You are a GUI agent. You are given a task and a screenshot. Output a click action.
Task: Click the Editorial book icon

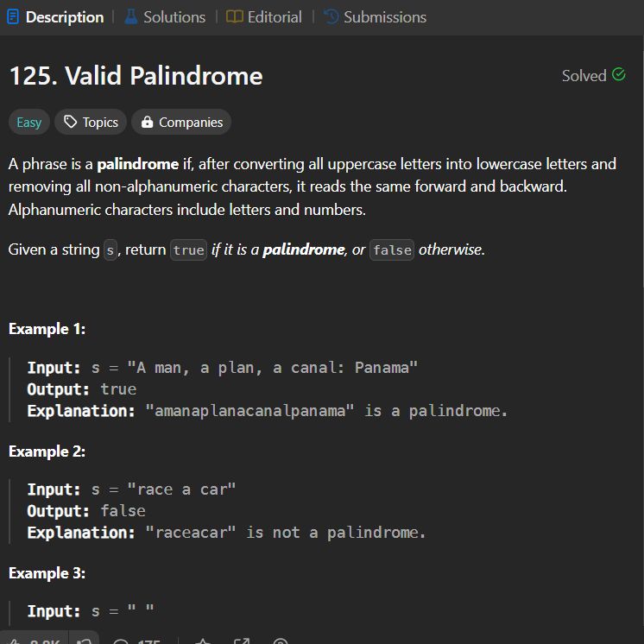point(235,17)
